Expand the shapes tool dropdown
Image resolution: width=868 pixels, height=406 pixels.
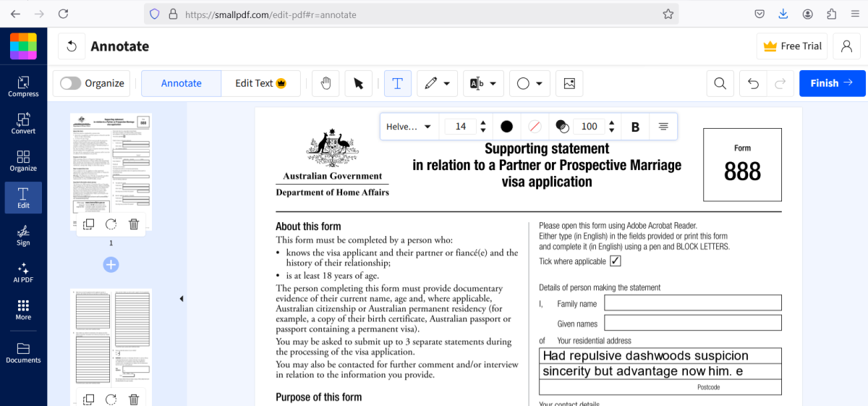540,83
